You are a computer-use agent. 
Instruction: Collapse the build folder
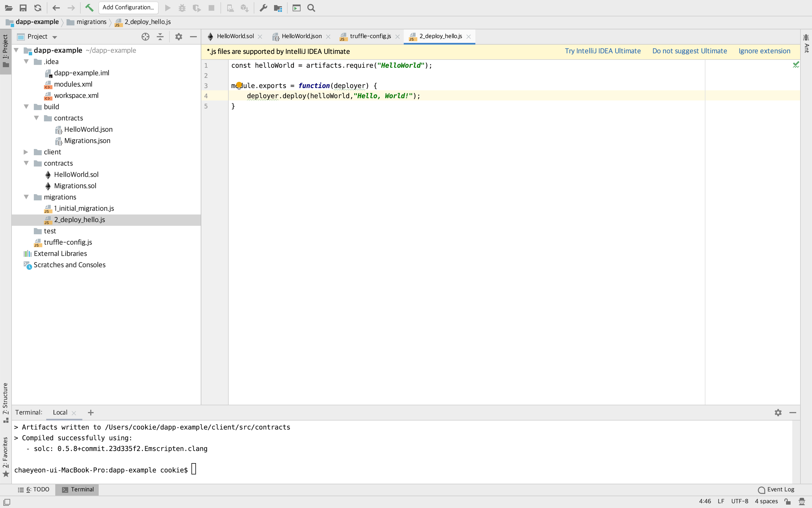click(26, 106)
